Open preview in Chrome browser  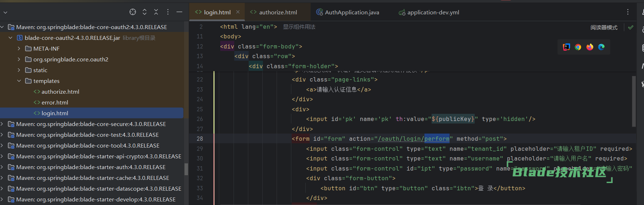point(578,47)
